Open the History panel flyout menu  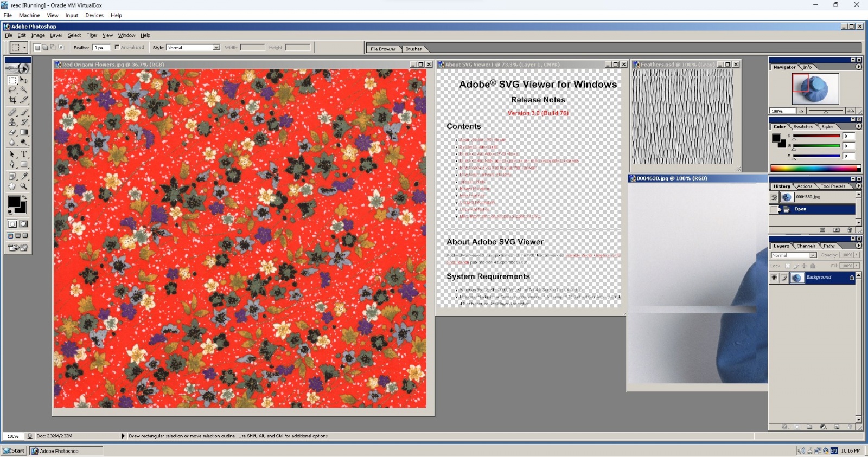[x=858, y=186]
